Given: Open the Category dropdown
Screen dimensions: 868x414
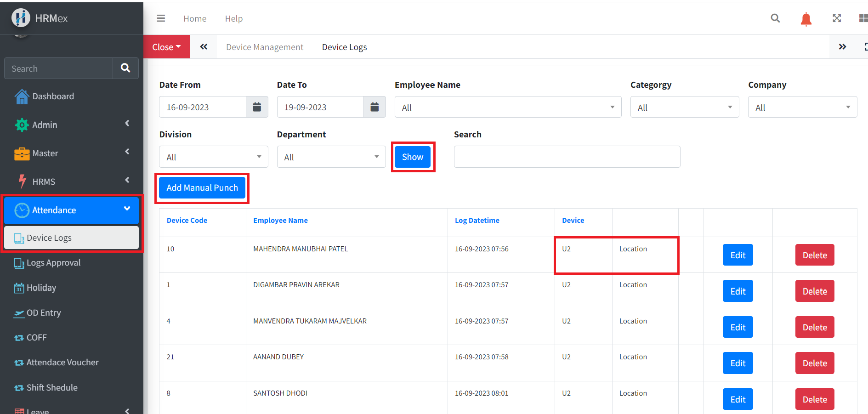Looking at the screenshot, I should coord(684,107).
